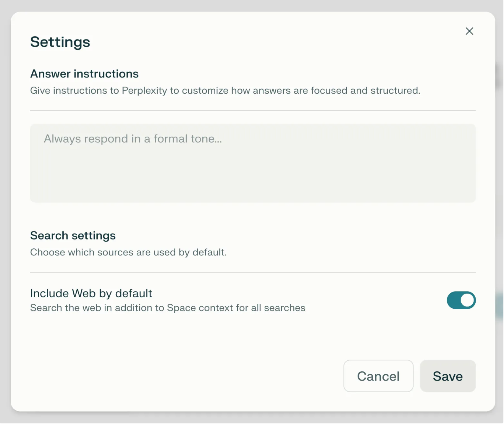504x424 pixels.
Task: Turn off the Include Web by default switch
Action: [461, 300]
